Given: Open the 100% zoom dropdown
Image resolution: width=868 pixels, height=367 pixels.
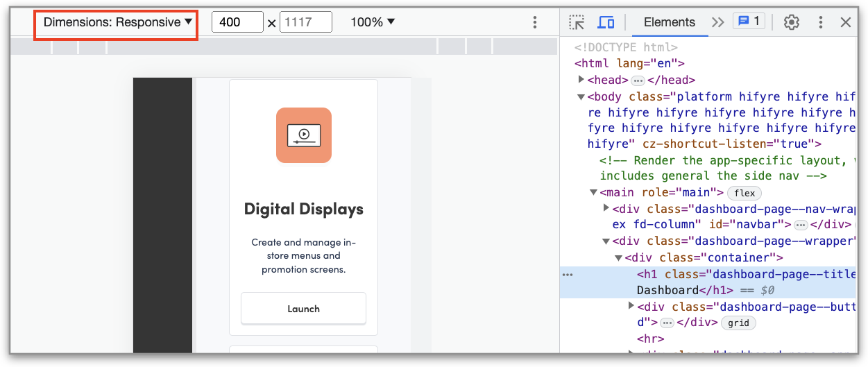Looking at the screenshot, I should point(372,22).
